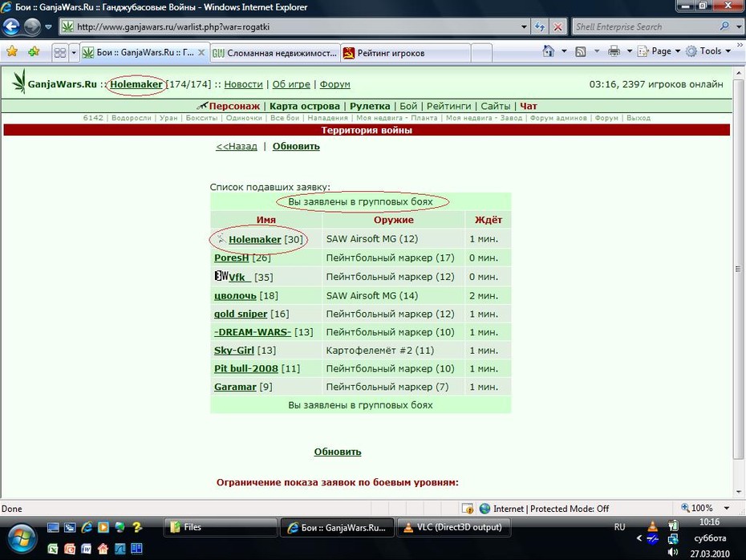Open the recent pages history dropdown
The height and width of the screenshot is (560, 746).
(x=48, y=27)
